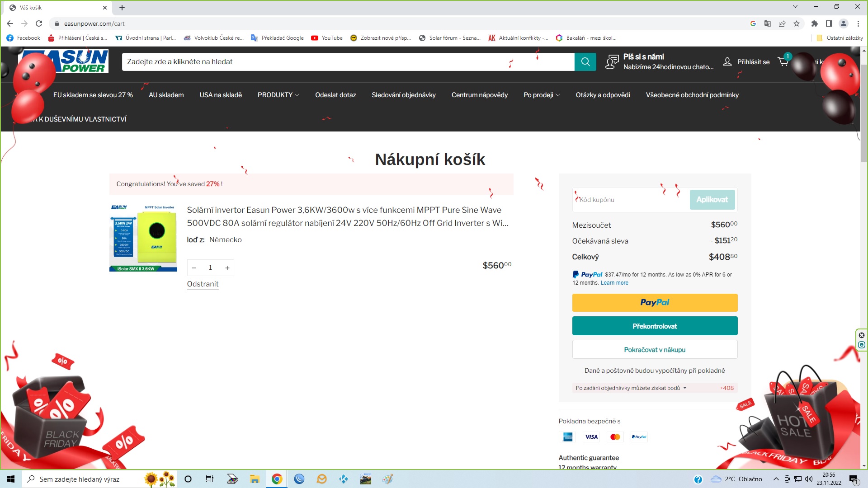Click the solar inverter product thumbnail
Screen dimensions: 868x488
143,238
